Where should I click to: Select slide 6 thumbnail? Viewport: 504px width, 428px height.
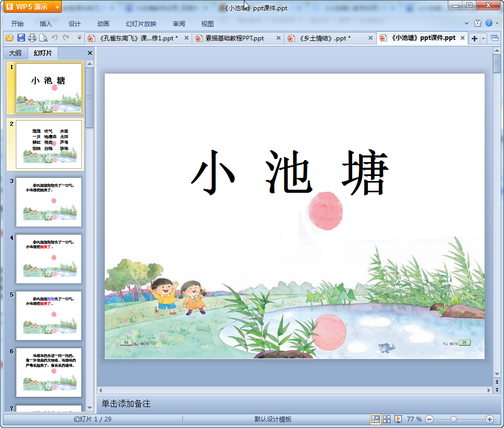click(x=49, y=372)
